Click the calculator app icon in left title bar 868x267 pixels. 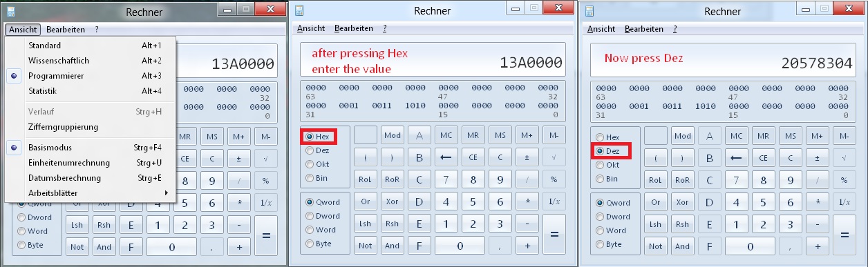(x=9, y=11)
